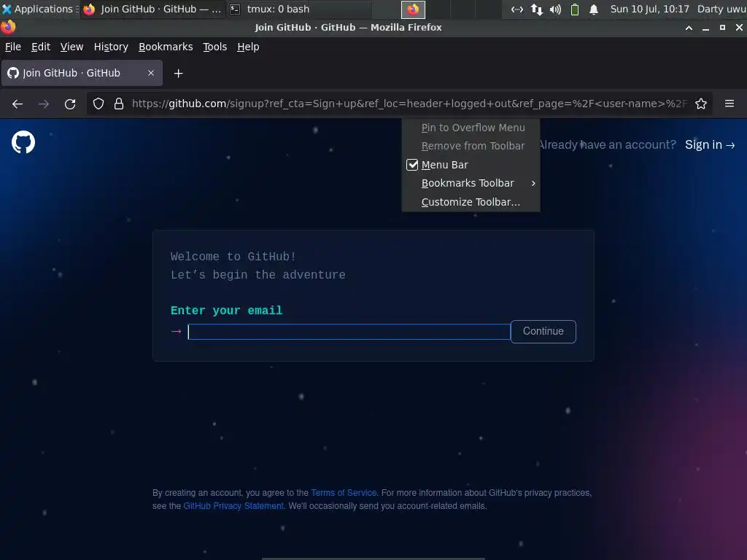
Task: Click the Firefox workspace launcher in top panel
Action: 413,9
